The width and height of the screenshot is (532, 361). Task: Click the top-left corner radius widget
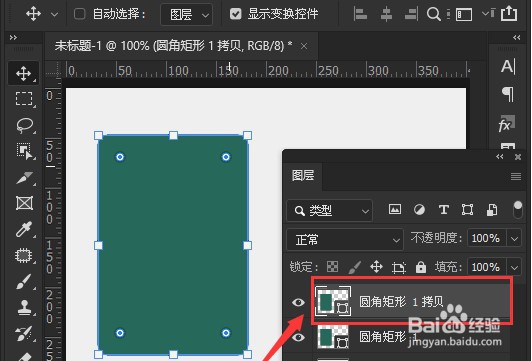pyautogui.click(x=120, y=157)
